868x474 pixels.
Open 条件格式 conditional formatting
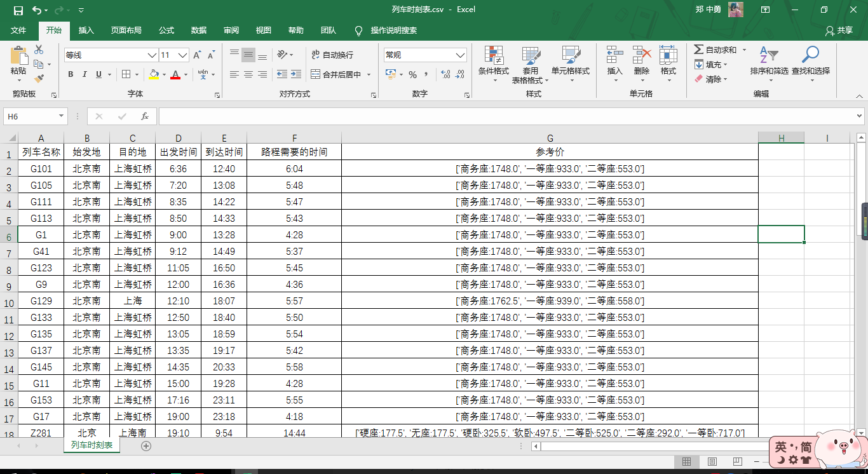494,65
